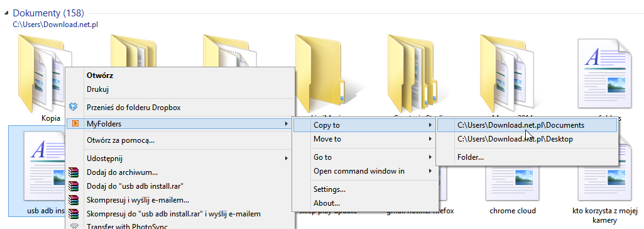
Task: Click the orange MyFolders icon
Action: [x=75, y=123]
